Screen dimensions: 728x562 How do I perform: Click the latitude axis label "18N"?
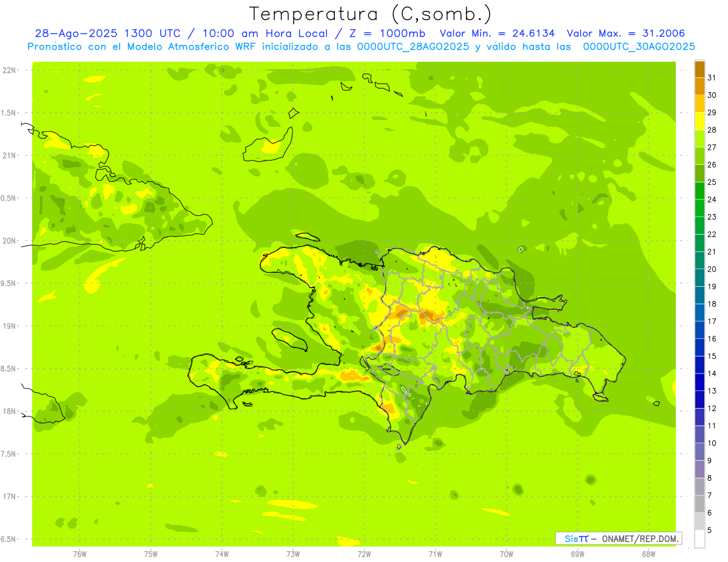pos(10,411)
